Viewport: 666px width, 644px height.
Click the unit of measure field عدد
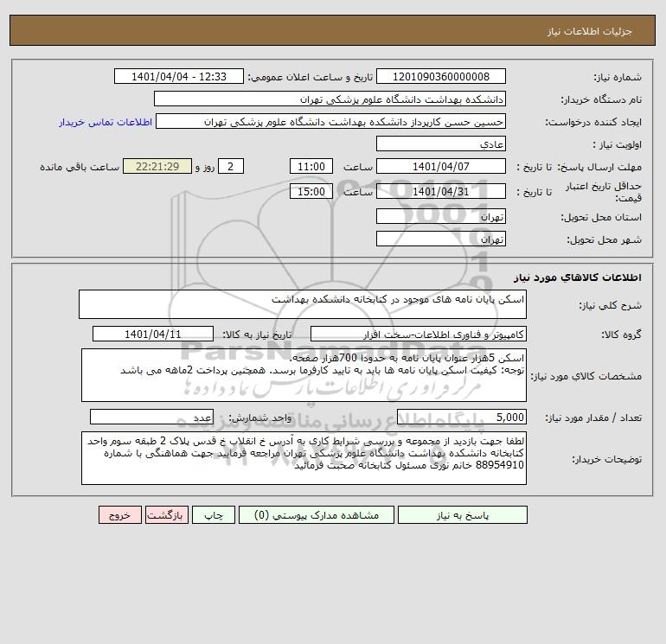(151, 417)
